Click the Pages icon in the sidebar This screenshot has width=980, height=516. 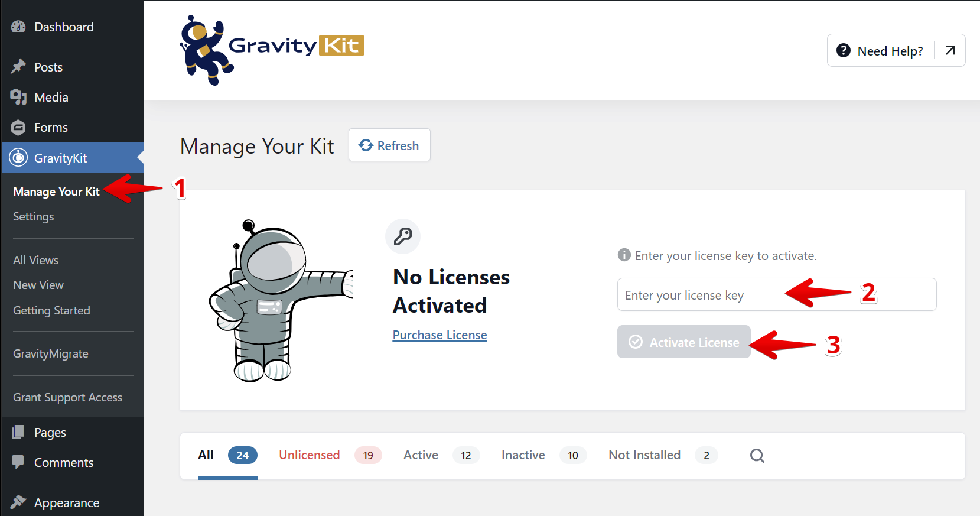pyautogui.click(x=18, y=432)
